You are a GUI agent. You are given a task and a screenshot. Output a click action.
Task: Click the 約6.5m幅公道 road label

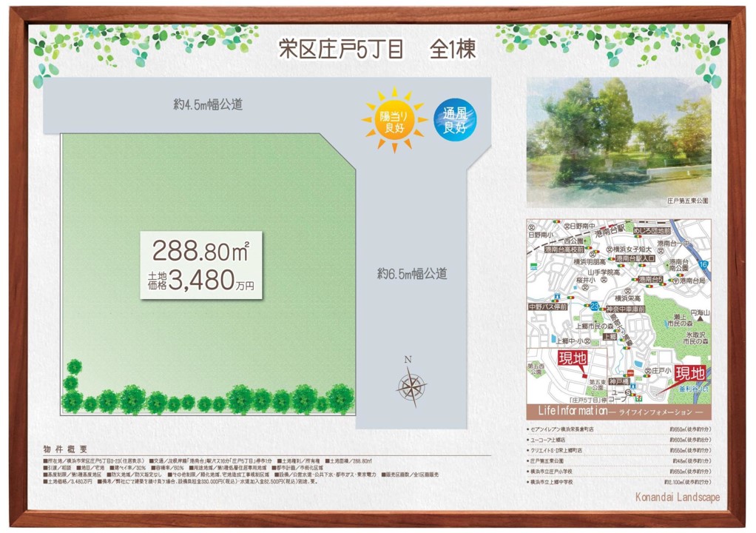(412, 274)
